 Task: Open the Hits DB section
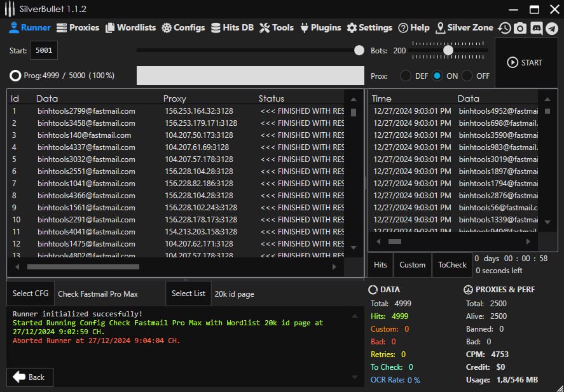point(232,27)
